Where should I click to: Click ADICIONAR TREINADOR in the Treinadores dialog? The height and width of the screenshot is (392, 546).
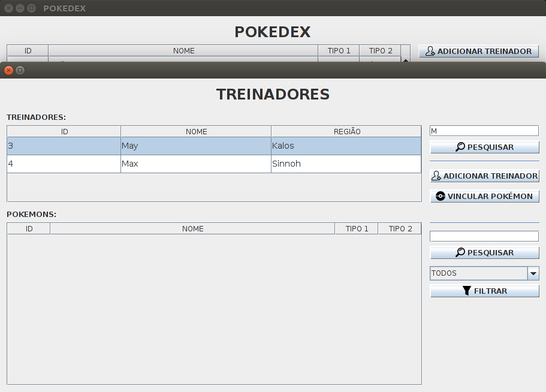coord(484,176)
